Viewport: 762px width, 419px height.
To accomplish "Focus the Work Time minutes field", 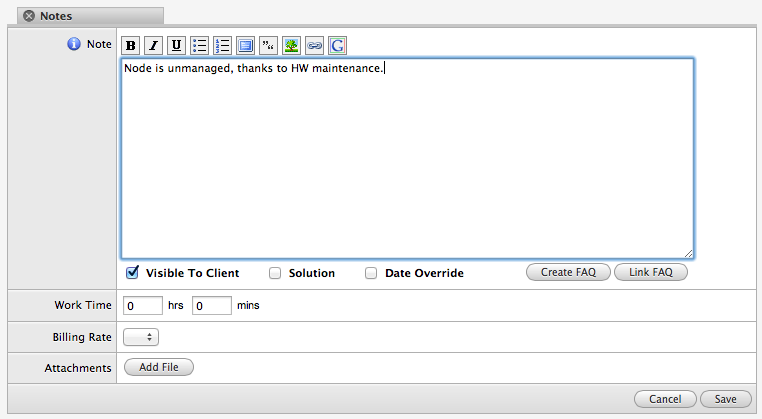I will [x=212, y=306].
